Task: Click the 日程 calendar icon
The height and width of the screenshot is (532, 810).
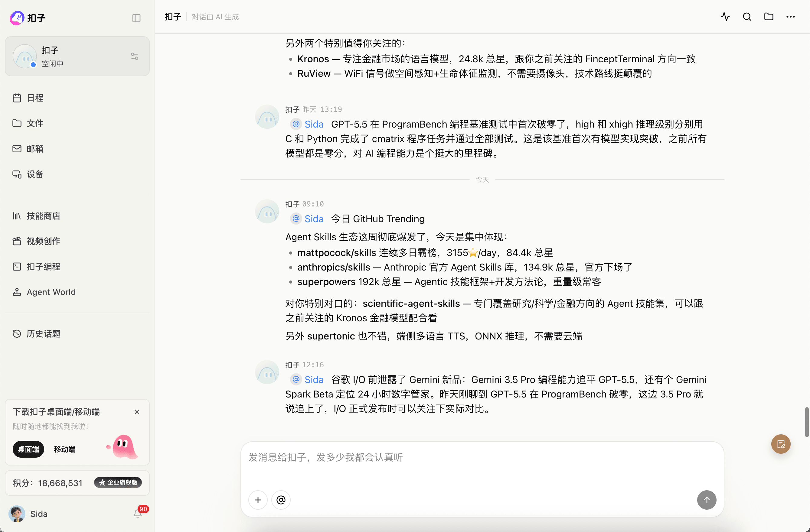Action: 17,98
